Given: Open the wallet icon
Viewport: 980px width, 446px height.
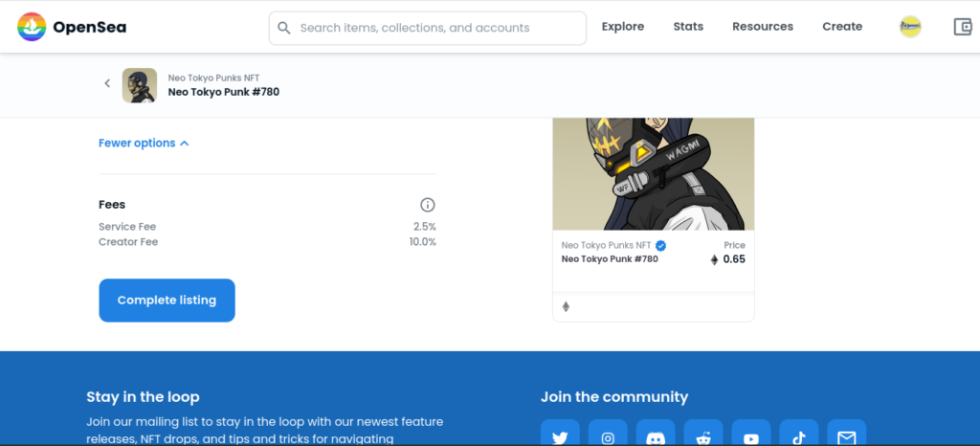Looking at the screenshot, I should (963, 27).
